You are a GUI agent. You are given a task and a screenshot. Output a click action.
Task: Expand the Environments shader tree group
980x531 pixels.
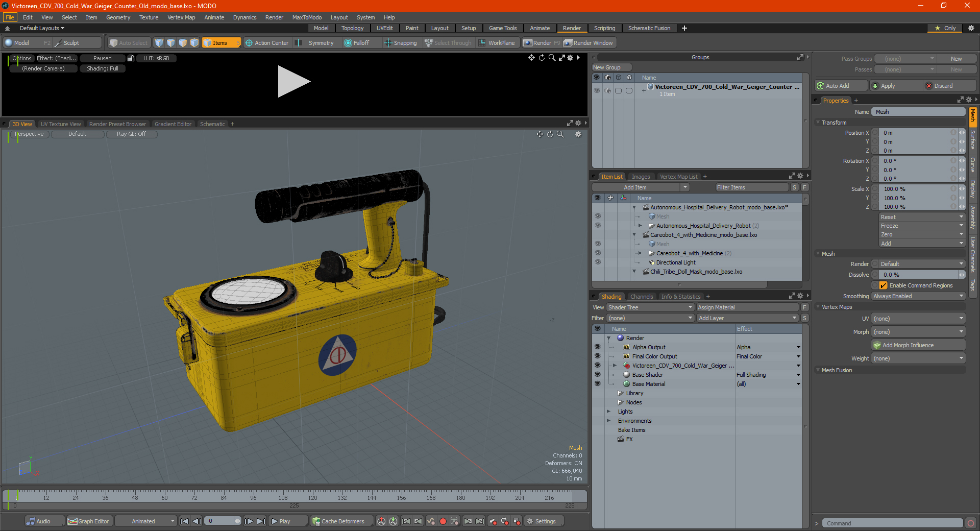pos(608,421)
